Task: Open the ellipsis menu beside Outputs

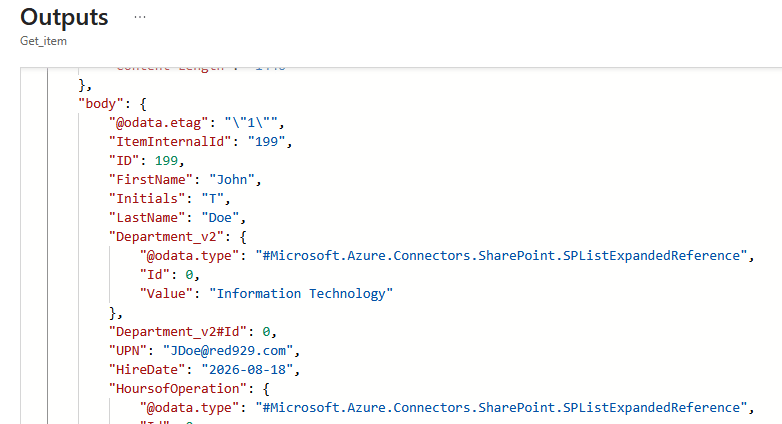Action: [140, 17]
